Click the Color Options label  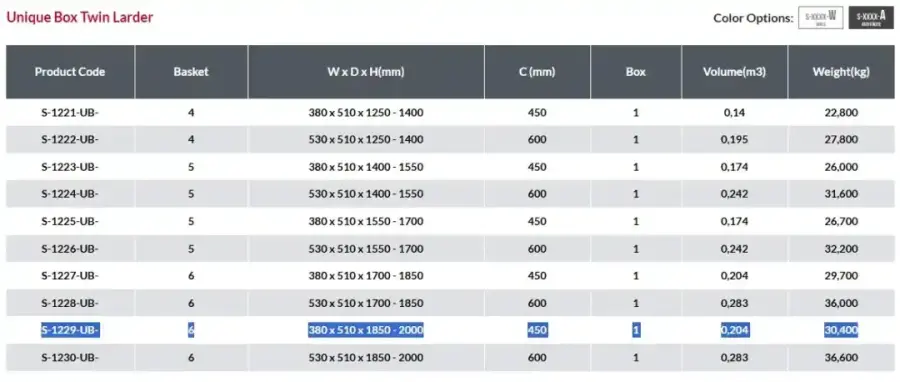click(753, 18)
